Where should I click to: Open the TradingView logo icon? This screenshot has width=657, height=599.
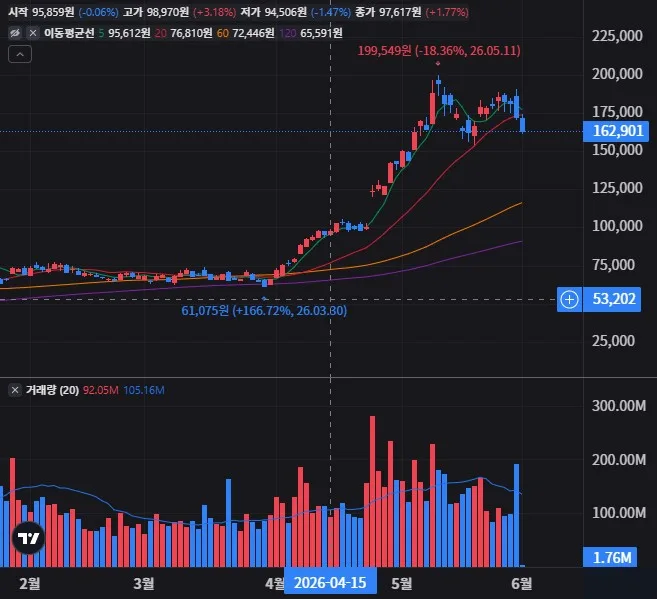(28, 537)
